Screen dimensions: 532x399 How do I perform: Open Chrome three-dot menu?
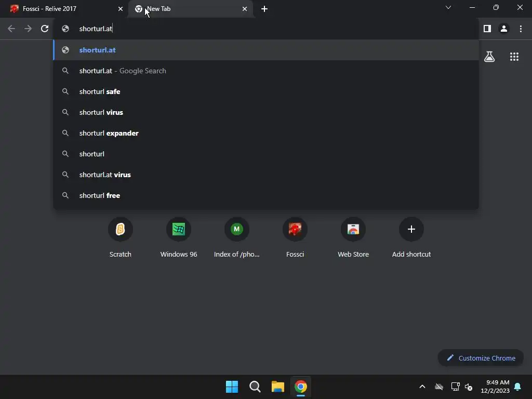tap(521, 29)
